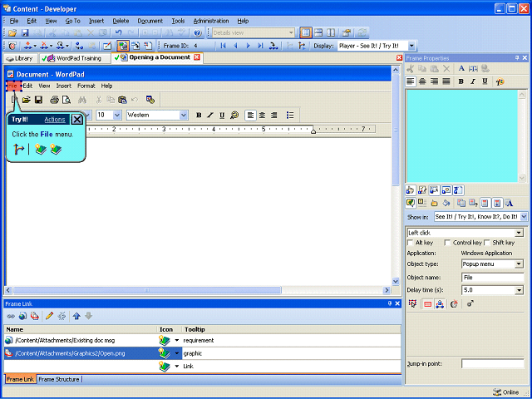The width and height of the screenshot is (532, 399).
Task: Click the Actions link in Try It bubble
Action: click(55, 120)
